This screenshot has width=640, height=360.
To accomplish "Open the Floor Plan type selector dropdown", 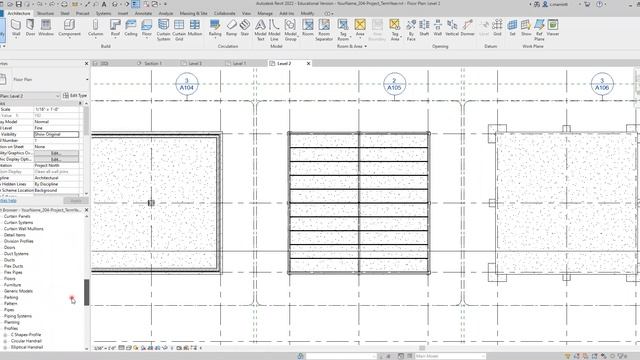I will (87, 80).
